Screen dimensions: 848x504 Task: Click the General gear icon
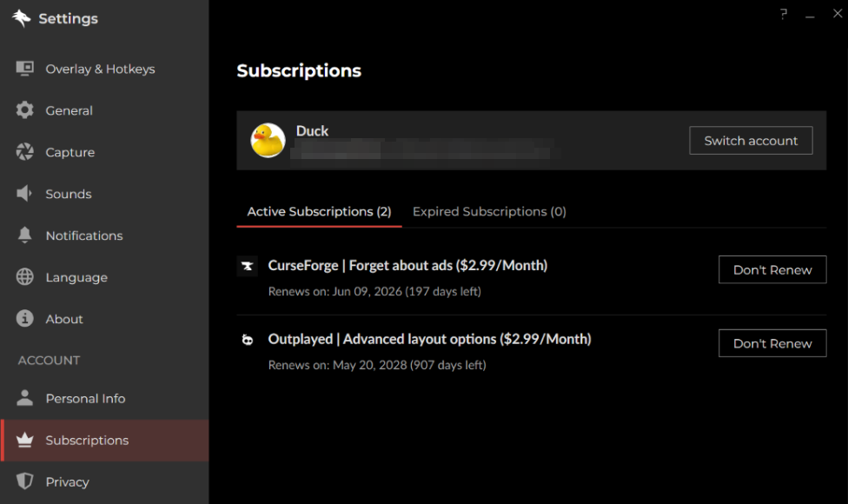click(24, 109)
